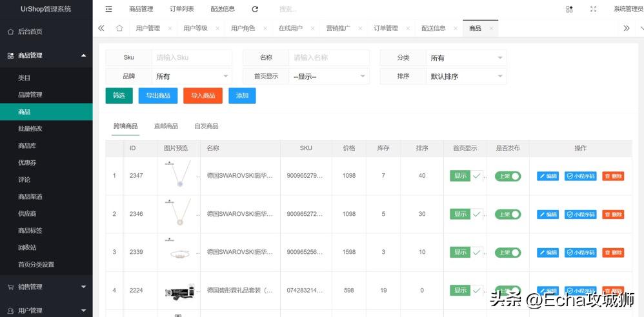The image size is (644, 317).
Task: Click the tabs scroll-right double arrow
Action: (x=627, y=28)
